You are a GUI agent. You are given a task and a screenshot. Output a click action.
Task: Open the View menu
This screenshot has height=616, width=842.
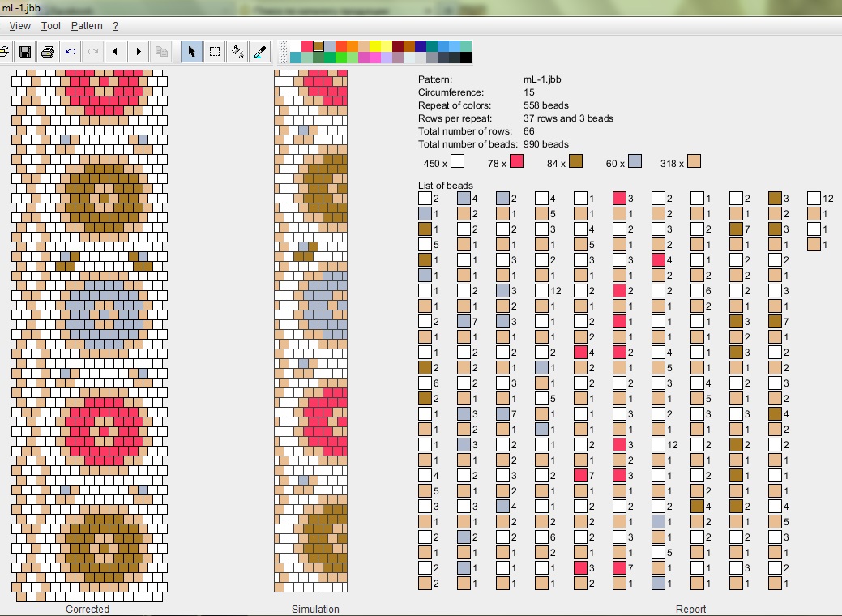point(19,26)
